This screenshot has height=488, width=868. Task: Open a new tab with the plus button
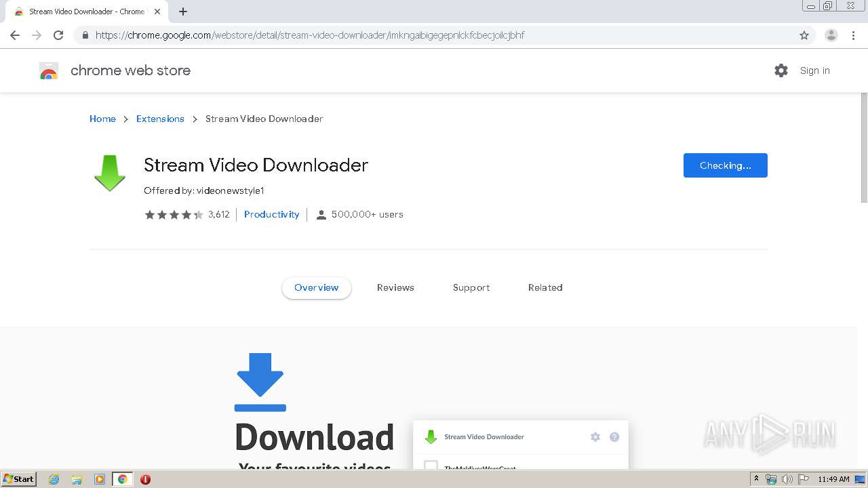pos(183,12)
